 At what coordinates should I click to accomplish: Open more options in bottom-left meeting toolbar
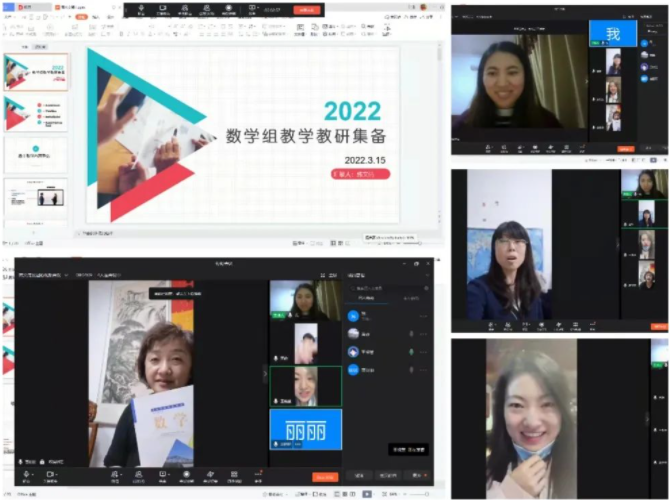point(258,476)
